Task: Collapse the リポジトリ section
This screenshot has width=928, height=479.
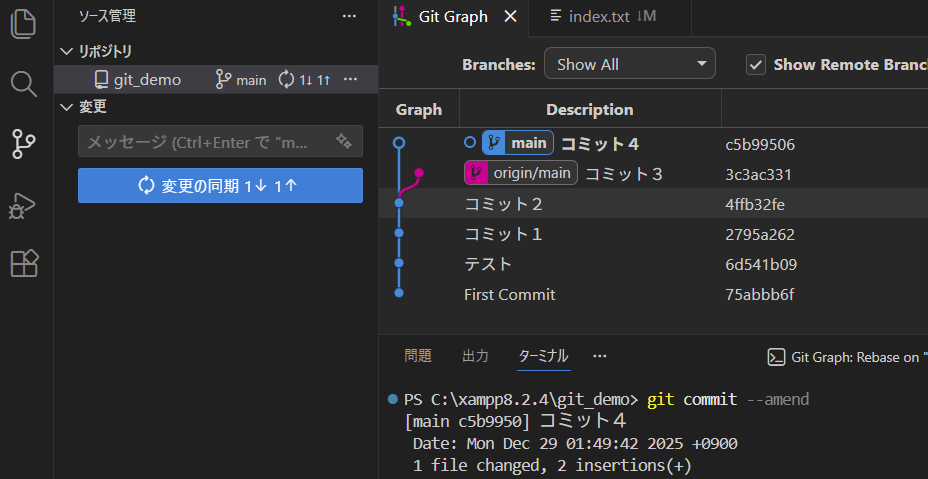Action: (x=67, y=51)
